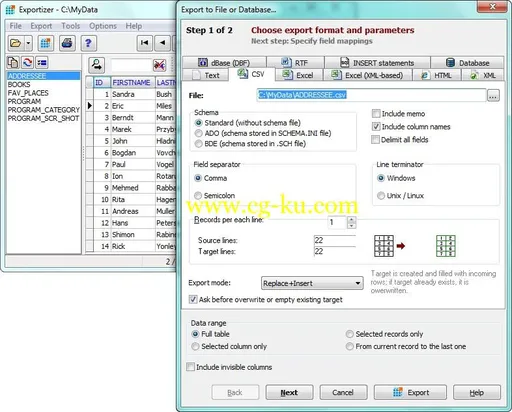Click the Records per each line stepper
512x412 pixels.
(x=351, y=222)
